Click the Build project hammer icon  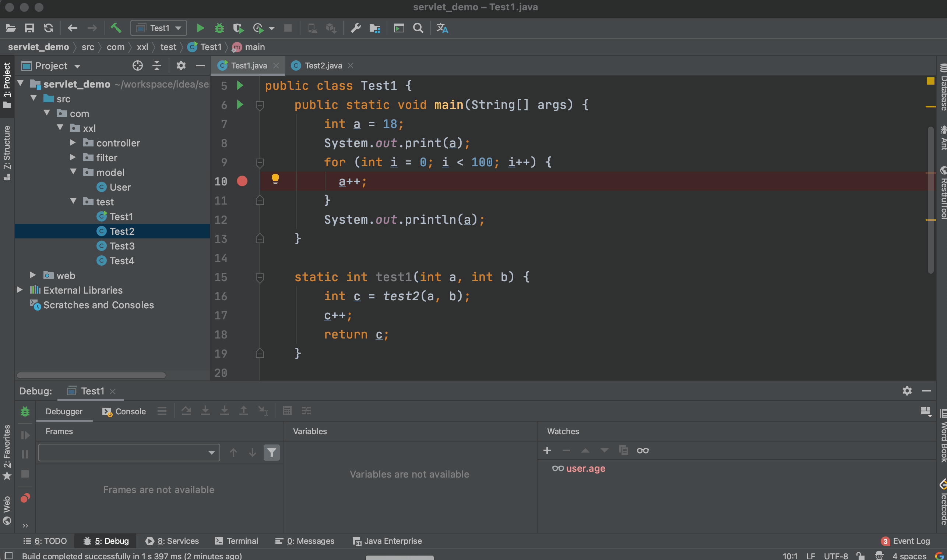[116, 28]
